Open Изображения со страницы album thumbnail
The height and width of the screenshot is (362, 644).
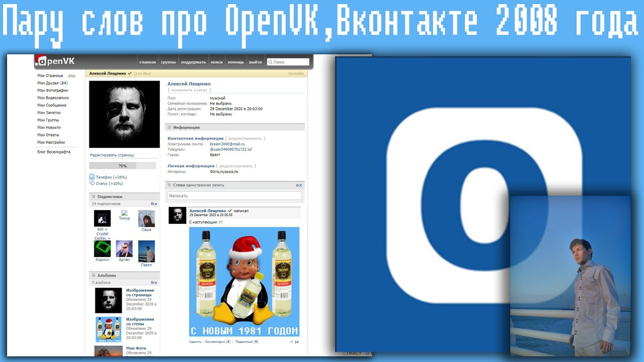coord(109,301)
